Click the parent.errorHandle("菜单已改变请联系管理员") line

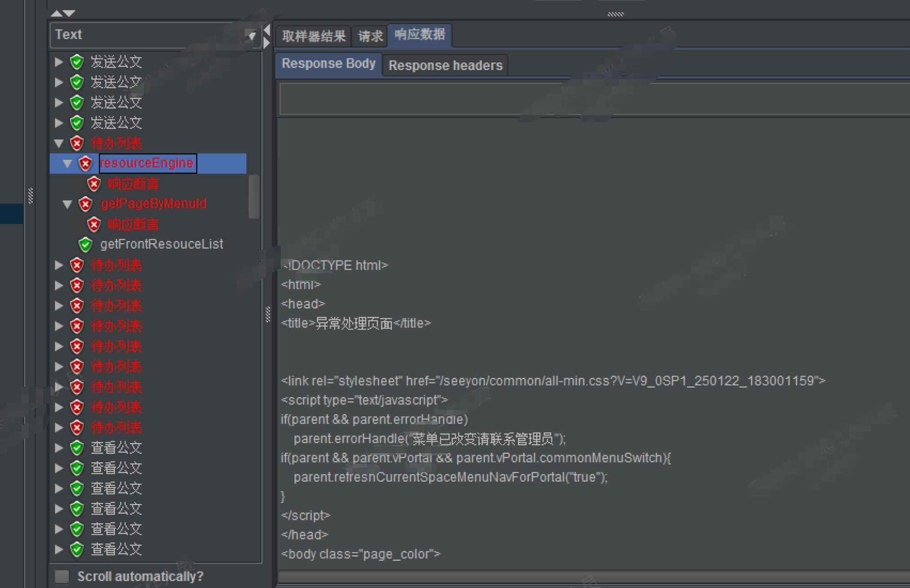(430, 439)
